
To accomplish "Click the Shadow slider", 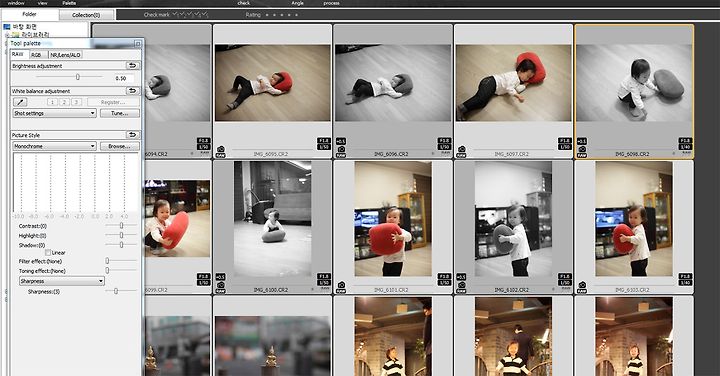I will click(121, 245).
